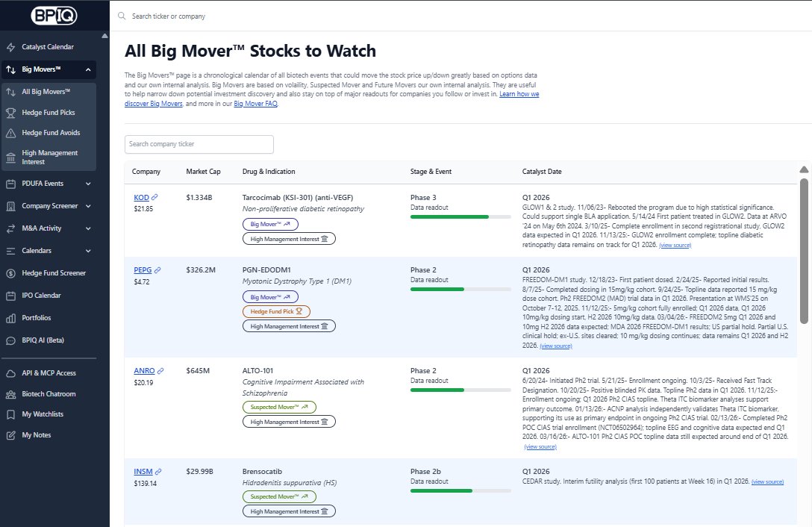812x527 pixels.
Task: Click the PEPG Phase 2 progress bar
Action: coord(460,289)
